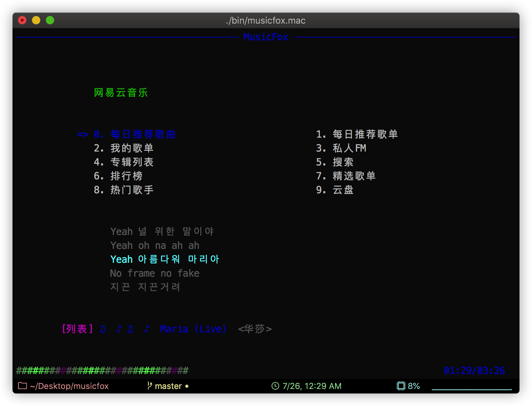Click the 8% CPU usage value
The image size is (532, 406).
click(414, 386)
